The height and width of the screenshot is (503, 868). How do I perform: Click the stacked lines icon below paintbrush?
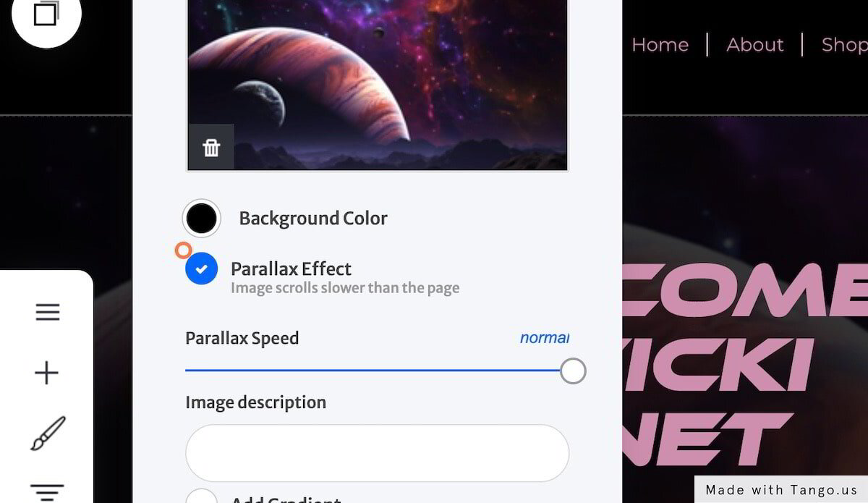(x=48, y=492)
